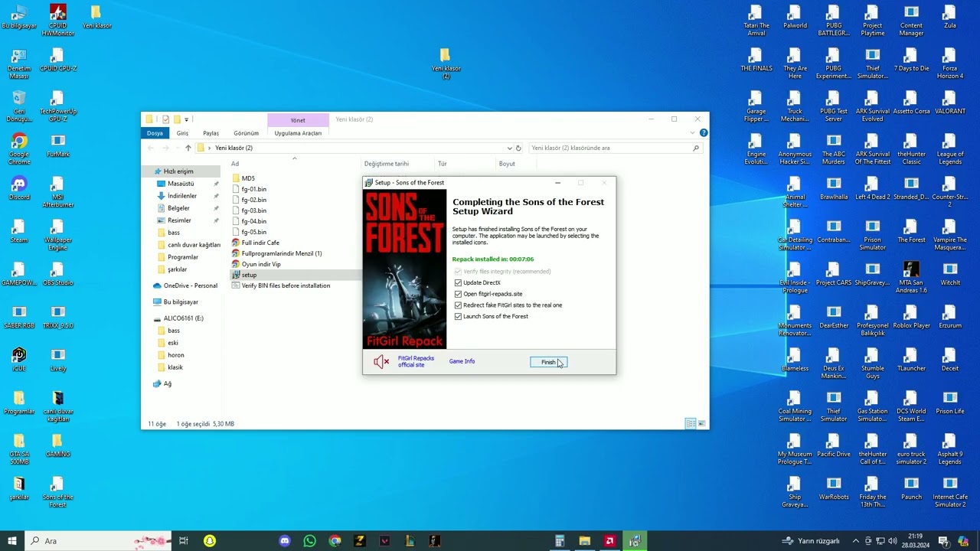Open the Dosya tab in File Explorer

(x=155, y=133)
